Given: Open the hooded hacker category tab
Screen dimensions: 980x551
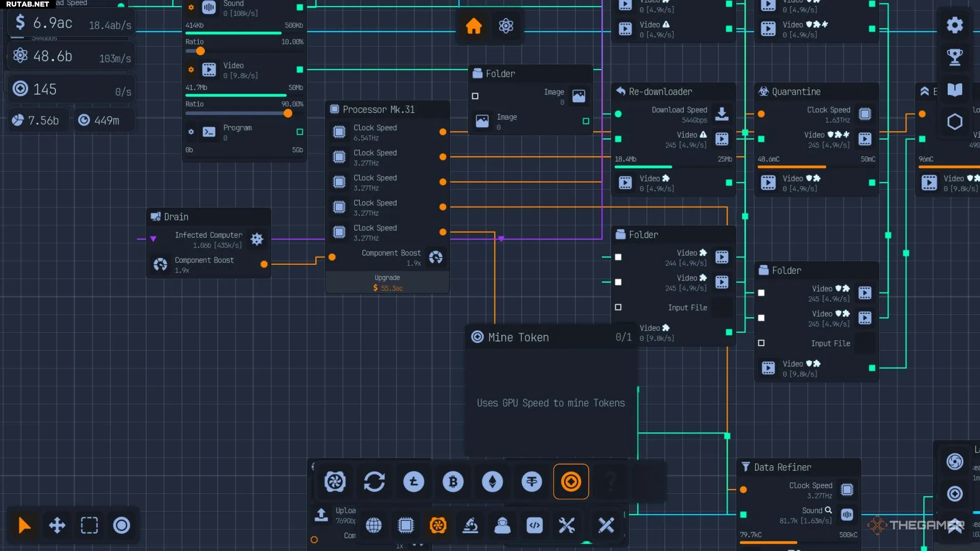Looking at the screenshot, I should tap(502, 525).
